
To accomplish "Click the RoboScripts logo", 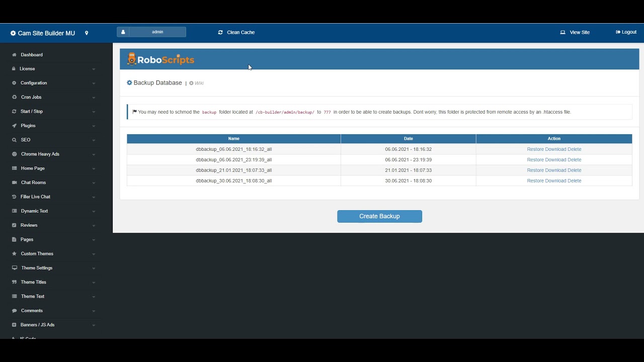I will coord(160,59).
